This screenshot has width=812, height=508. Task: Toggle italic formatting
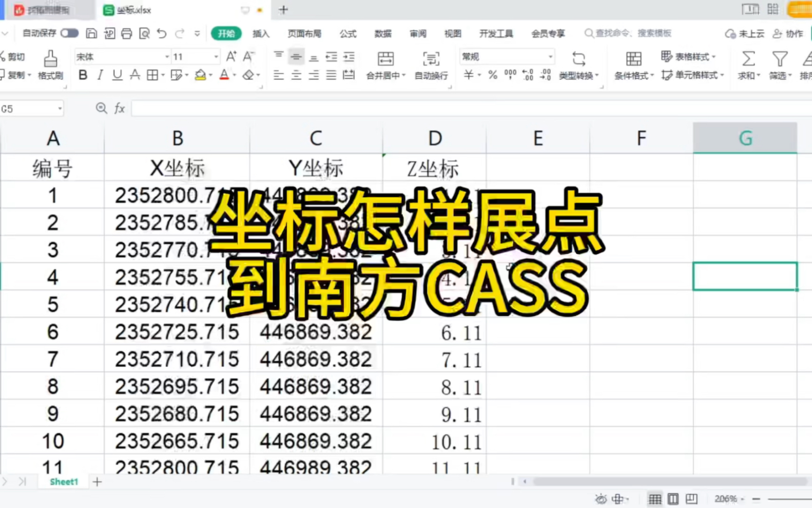coord(100,75)
